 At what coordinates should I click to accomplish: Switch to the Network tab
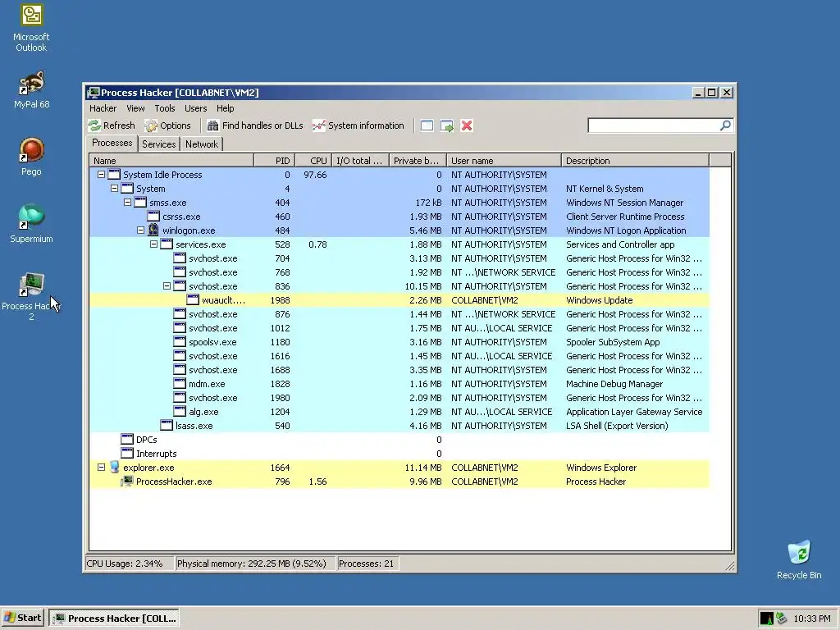pyautogui.click(x=202, y=144)
